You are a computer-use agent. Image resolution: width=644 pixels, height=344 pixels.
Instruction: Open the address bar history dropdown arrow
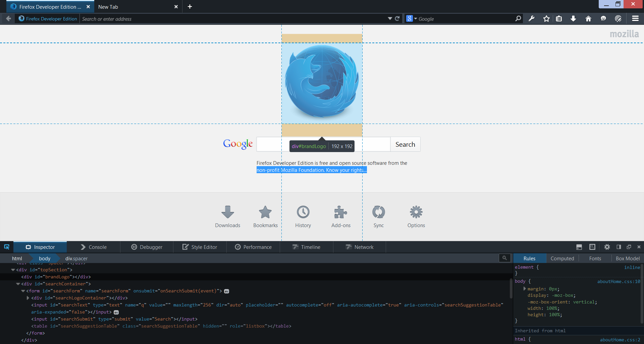click(390, 19)
